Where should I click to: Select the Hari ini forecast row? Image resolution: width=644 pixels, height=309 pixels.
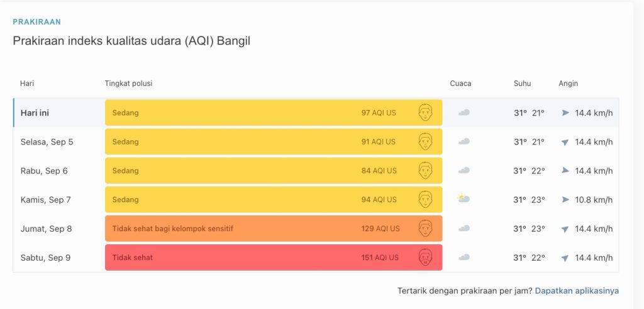316,112
